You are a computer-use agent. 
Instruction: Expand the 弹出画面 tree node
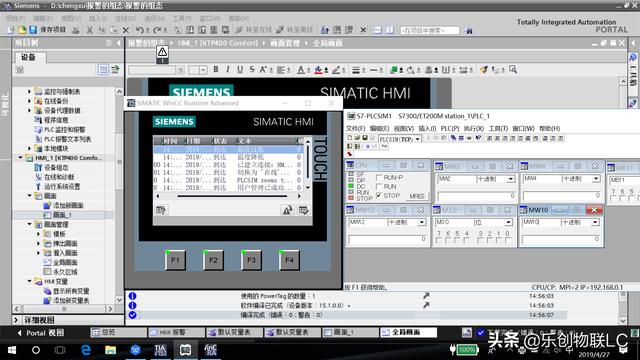(38, 243)
